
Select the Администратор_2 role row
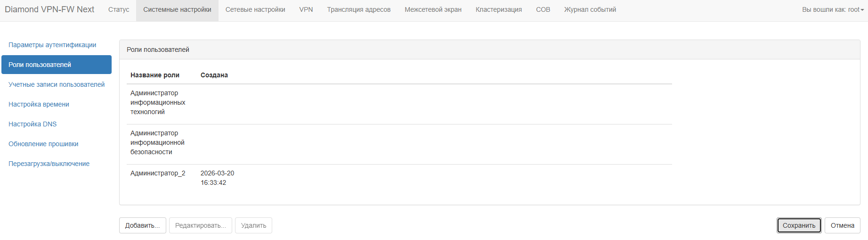(x=158, y=174)
